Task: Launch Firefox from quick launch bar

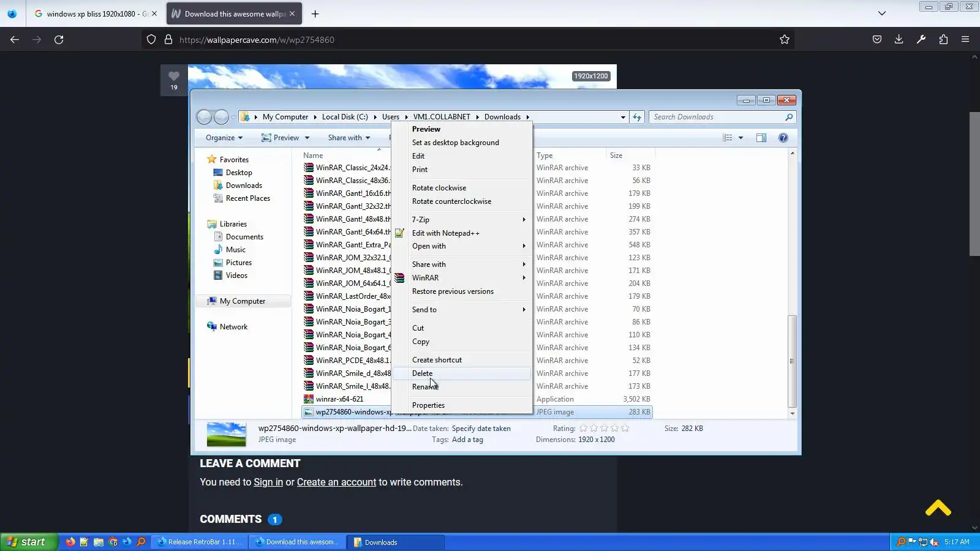Action: click(x=70, y=542)
